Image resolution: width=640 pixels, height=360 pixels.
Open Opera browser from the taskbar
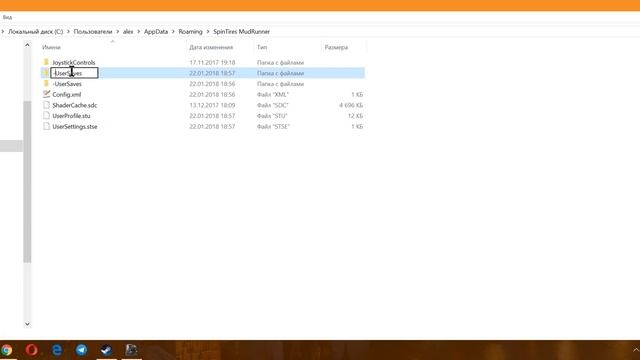coord(31,350)
